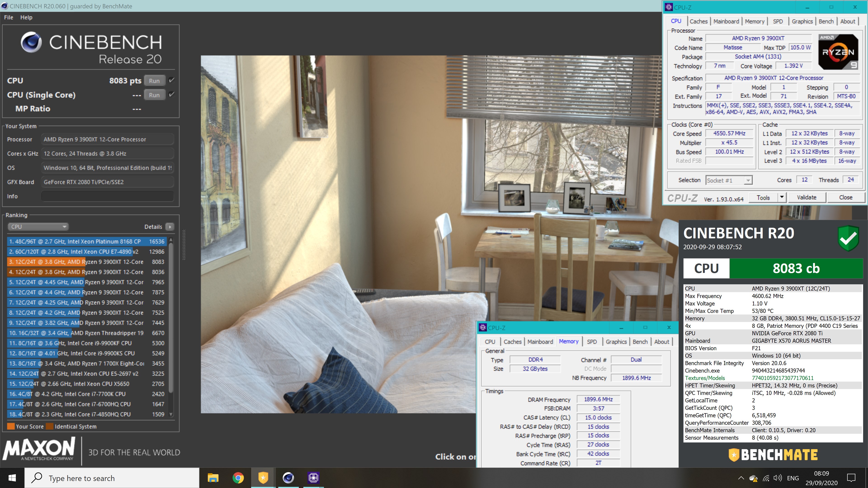This screenshot has height=488, width=868.
Task: Toggle the CPU Single Core checkbox
Action: coord(171,94)
